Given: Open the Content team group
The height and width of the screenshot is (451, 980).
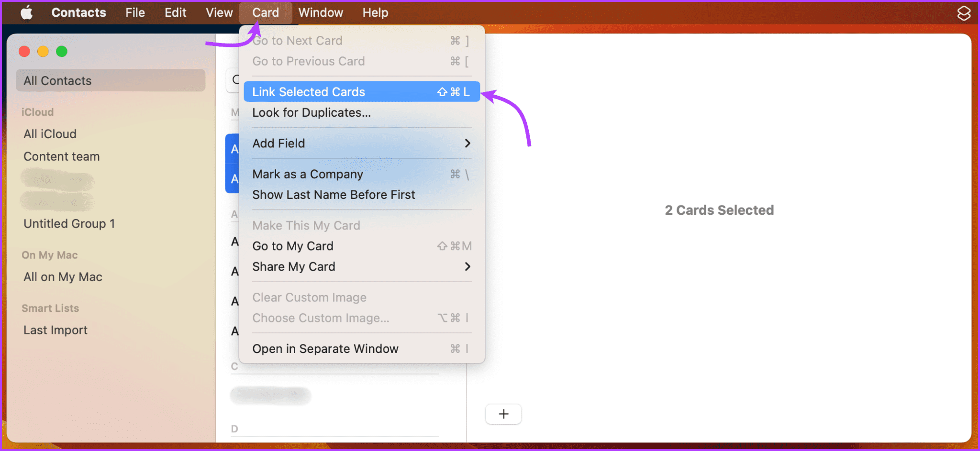Looking at the screenshot, I should coord(61,156).
